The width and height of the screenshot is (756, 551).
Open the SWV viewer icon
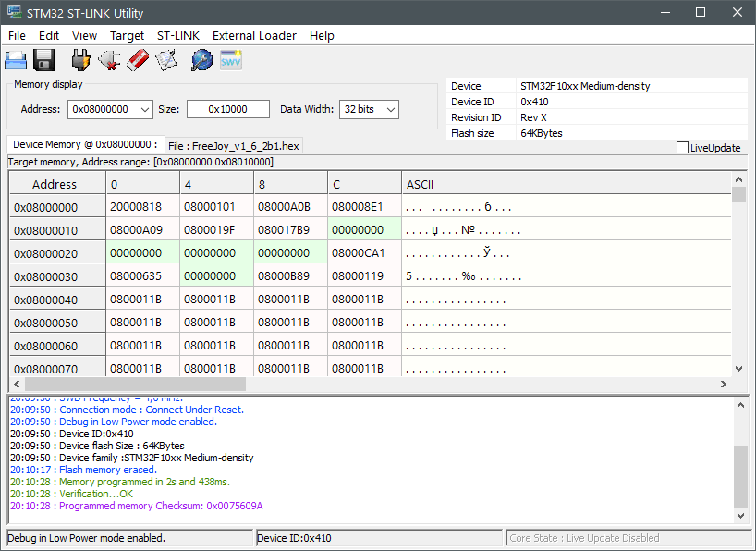click(230, 61)
